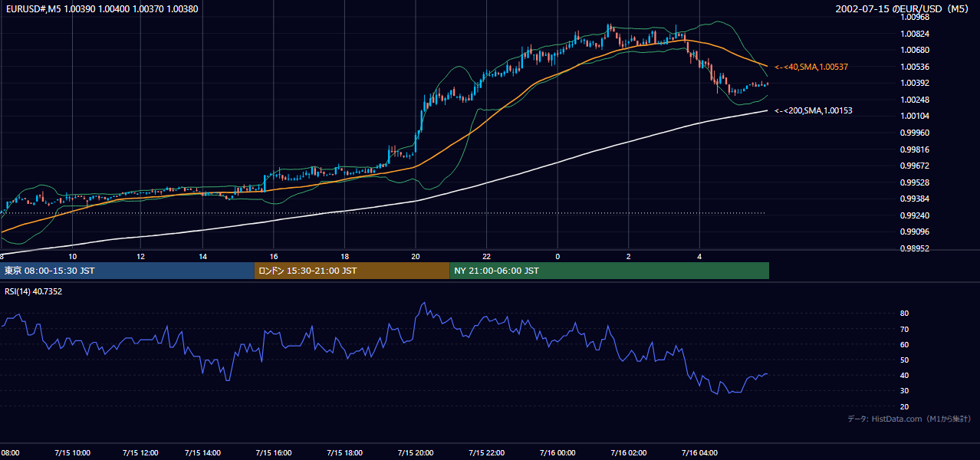Click the 1.00248 price axis label
The width and height of the screenshot is (980, 460).
click(x=915, y=100)
